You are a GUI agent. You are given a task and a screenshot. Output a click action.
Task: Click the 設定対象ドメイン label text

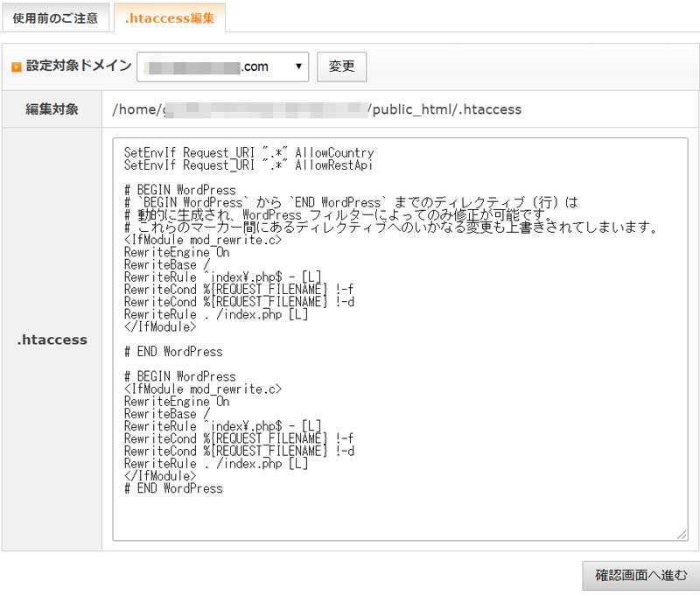(x=79, y=66)
